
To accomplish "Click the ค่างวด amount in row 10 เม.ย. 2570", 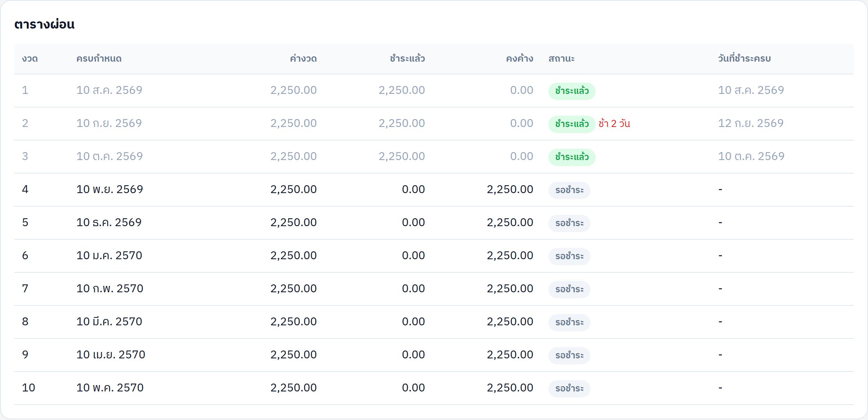I will click(x=293, y=355).
